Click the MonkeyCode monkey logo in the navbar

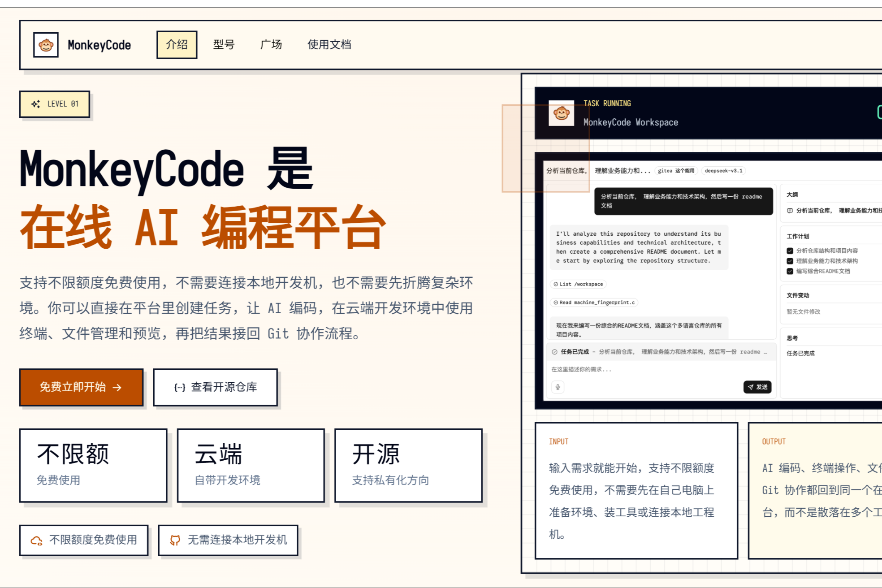coord(46,45)
